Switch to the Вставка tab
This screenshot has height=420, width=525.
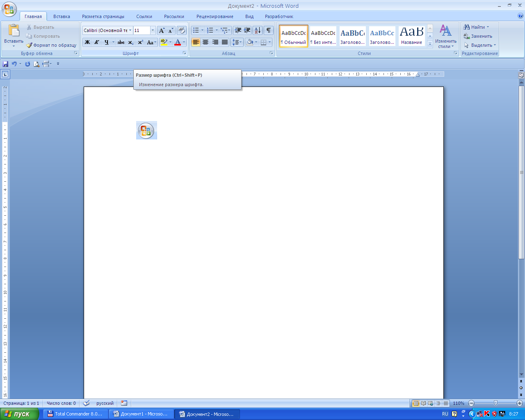[62, 16]
